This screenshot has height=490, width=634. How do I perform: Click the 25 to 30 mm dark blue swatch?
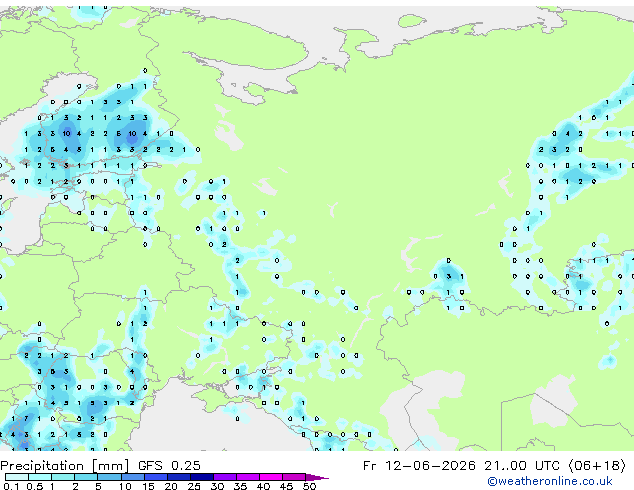pyautogui.click(x=201, y=477)
